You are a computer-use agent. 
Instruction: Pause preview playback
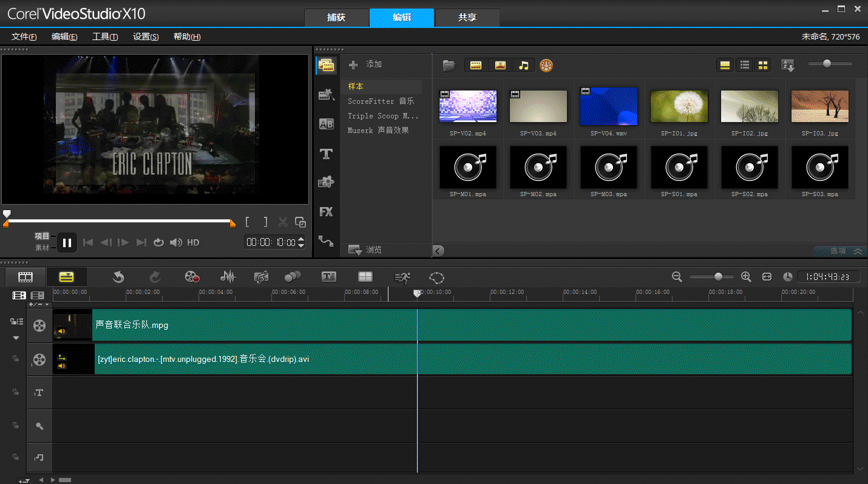(x=67, y=242)
